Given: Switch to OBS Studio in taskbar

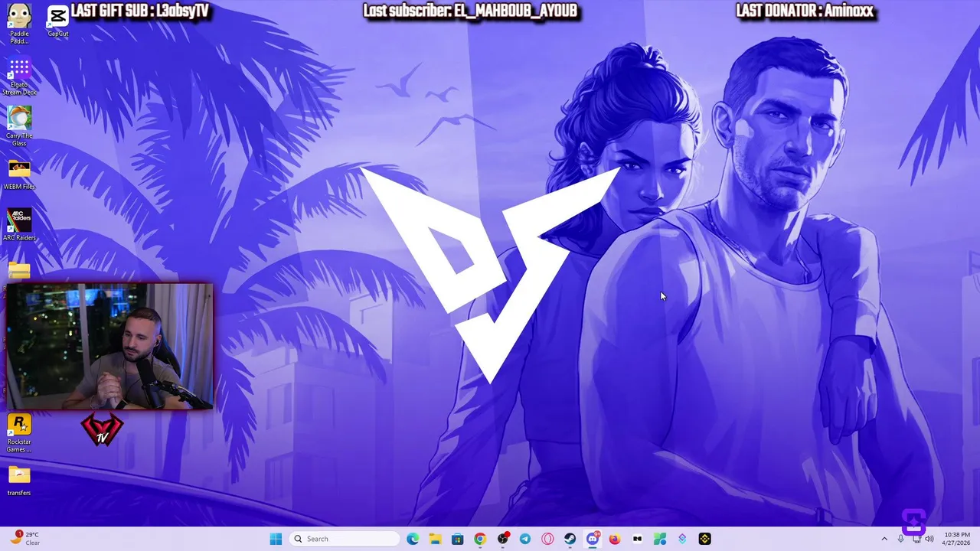Looking at the screenshot, I should point(502,539).
